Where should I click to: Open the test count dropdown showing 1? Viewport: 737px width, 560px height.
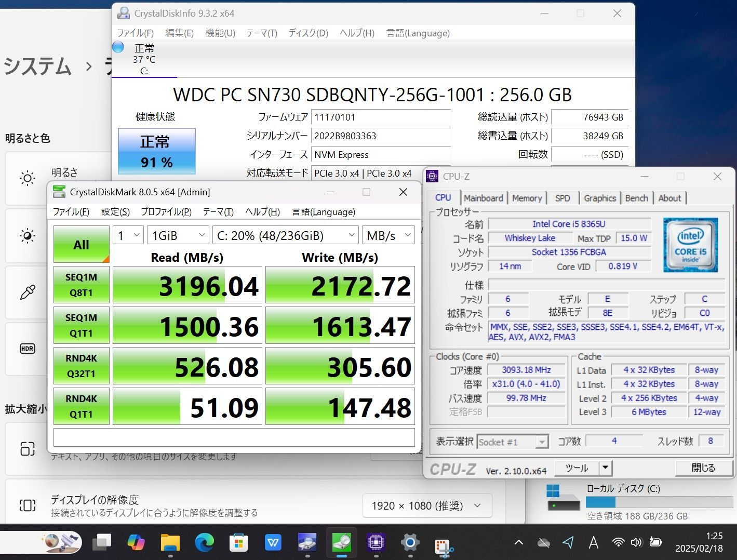point(128,235)
